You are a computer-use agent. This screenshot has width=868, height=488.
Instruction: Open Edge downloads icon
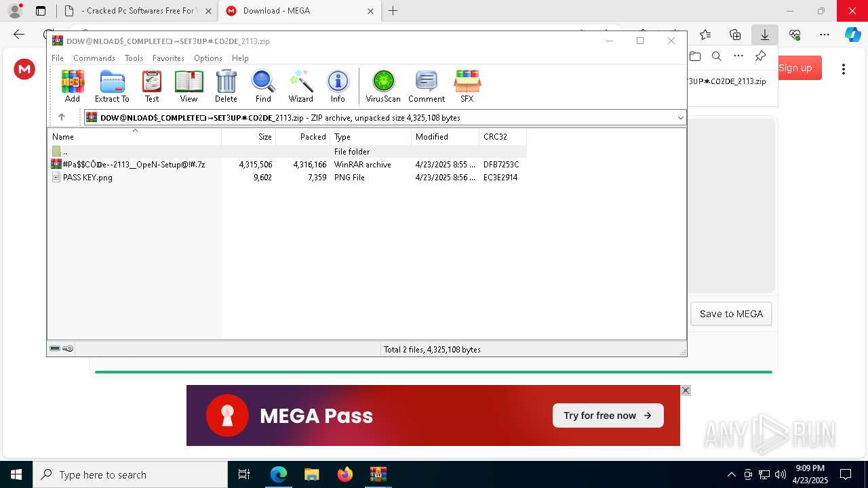point(765,35)
